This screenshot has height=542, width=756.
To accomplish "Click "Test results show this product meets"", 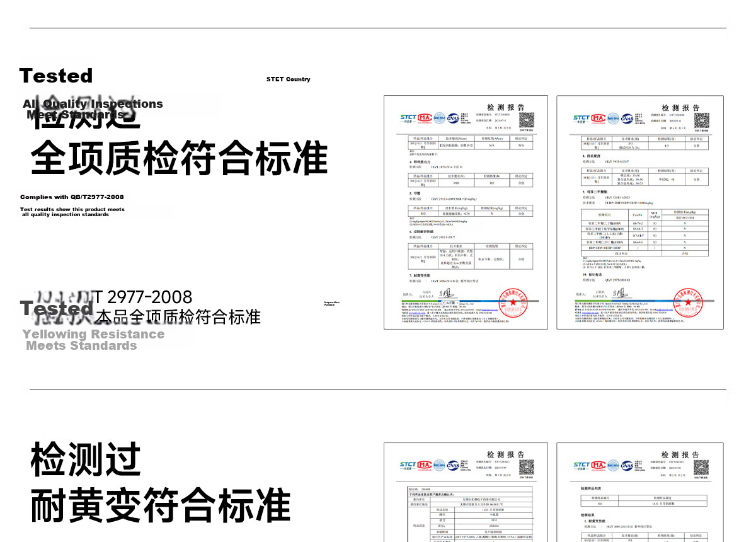I will tap(72, 209).
